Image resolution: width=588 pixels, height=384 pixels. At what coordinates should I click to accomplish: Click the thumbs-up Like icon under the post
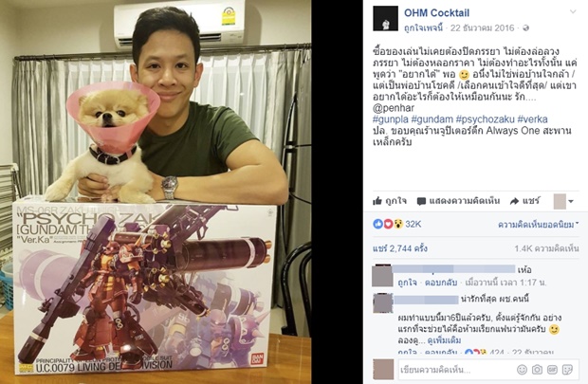point(377,201)
